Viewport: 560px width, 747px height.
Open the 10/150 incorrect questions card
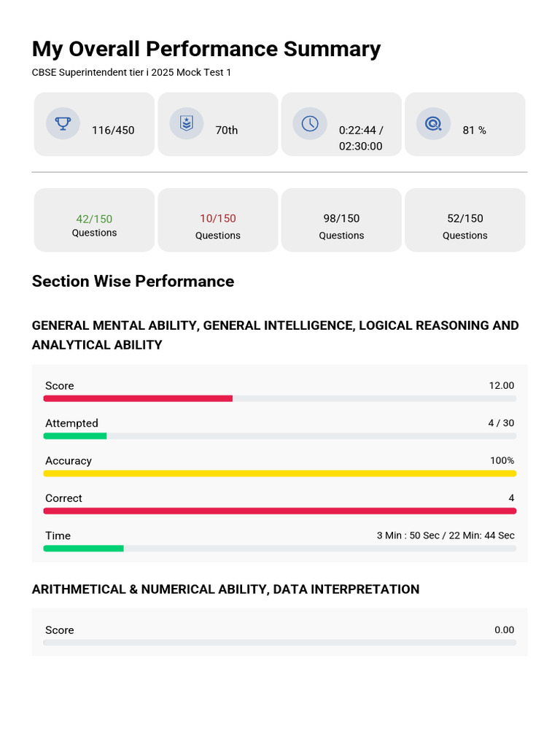click(x=218, y=220)
